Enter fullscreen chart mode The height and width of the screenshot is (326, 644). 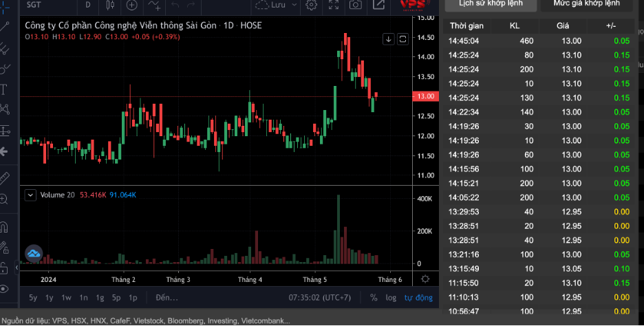(x=334, y=5)
